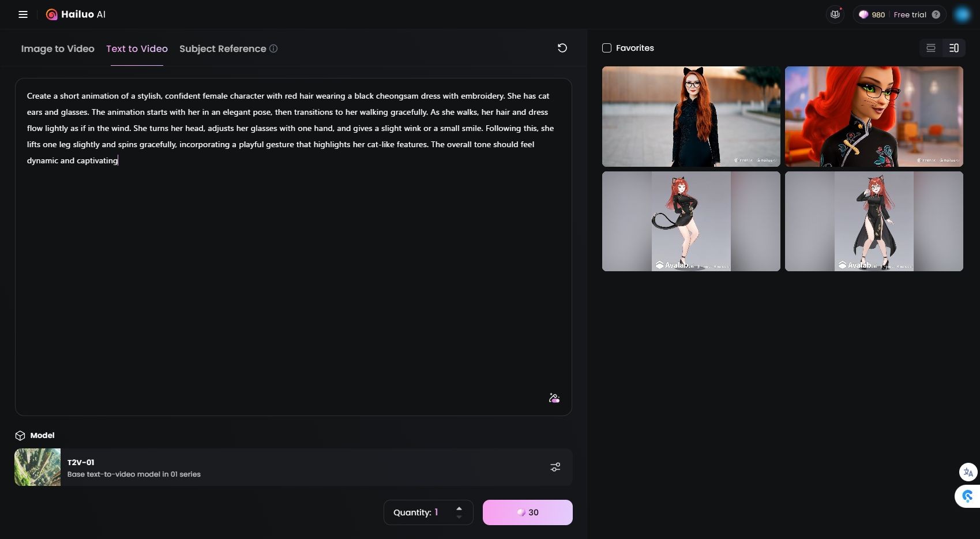980x539 pixels.
Task: Click the Hailuo AI logo
Action: click(x=76, y=14)
